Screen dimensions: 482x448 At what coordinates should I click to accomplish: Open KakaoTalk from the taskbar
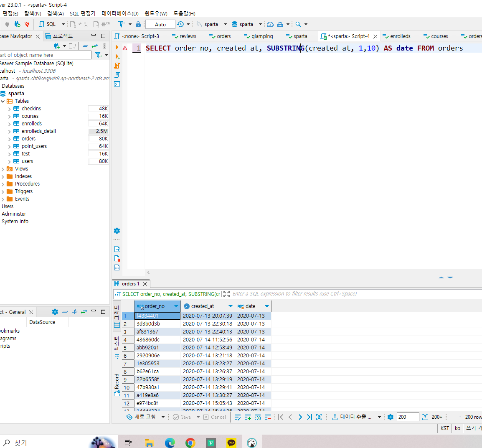click(x=231, y=443)
